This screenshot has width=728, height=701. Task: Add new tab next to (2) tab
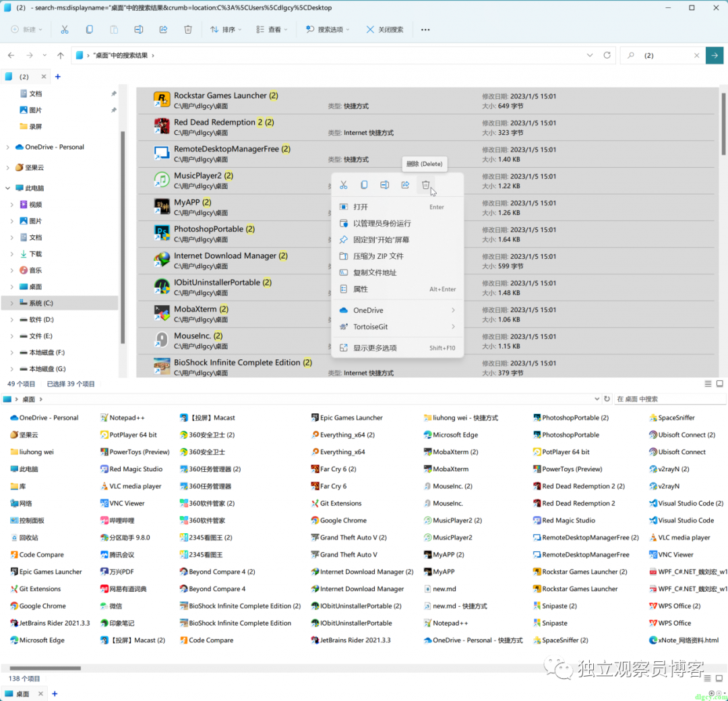pos(58,77)
